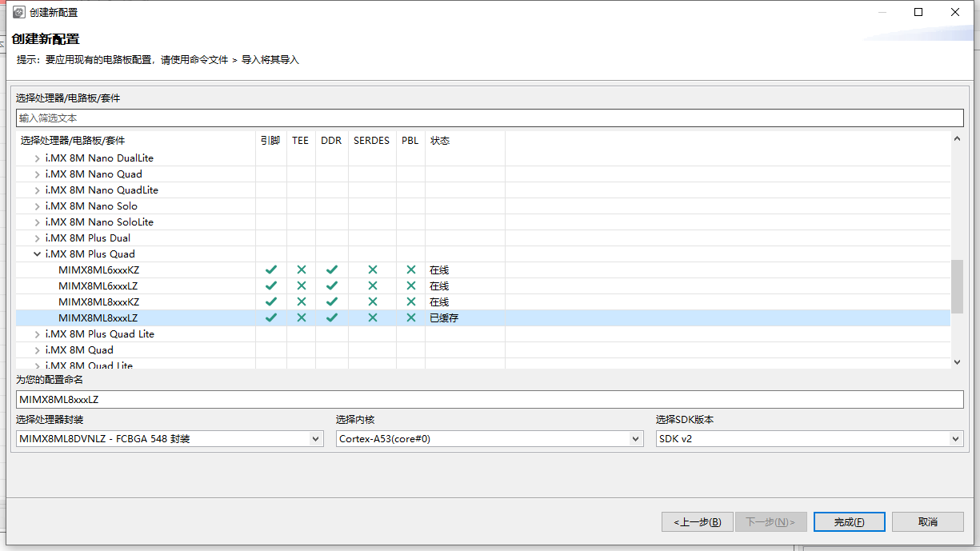Click the PBL cross for MIMX8ML8xxxKZ

tap(411, 302)
